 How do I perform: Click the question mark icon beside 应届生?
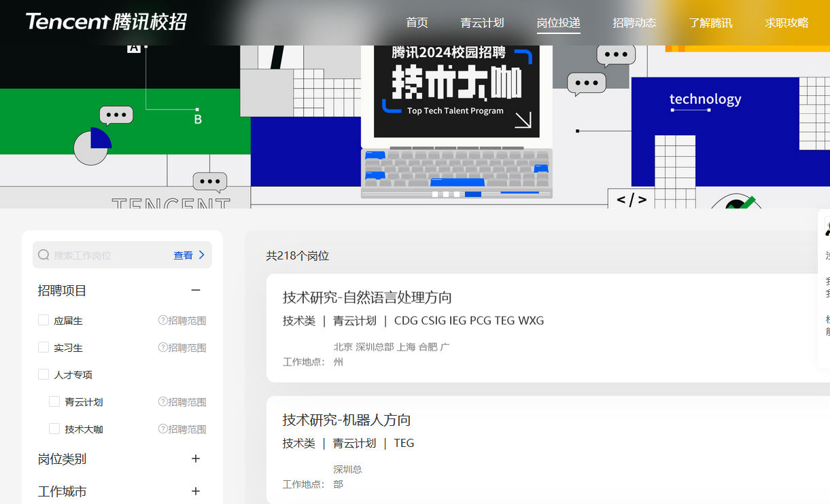tap(162, 320)
